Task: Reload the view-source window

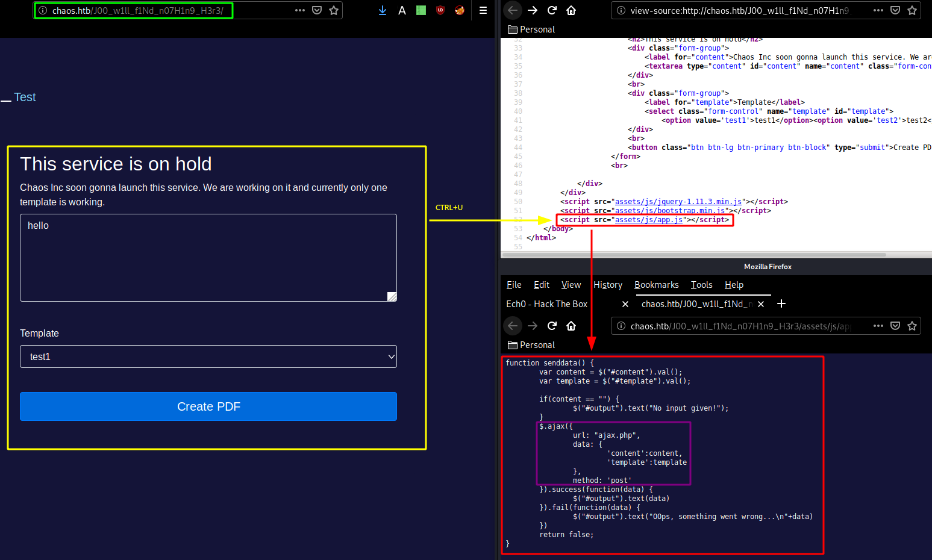Action: point(552,10)
